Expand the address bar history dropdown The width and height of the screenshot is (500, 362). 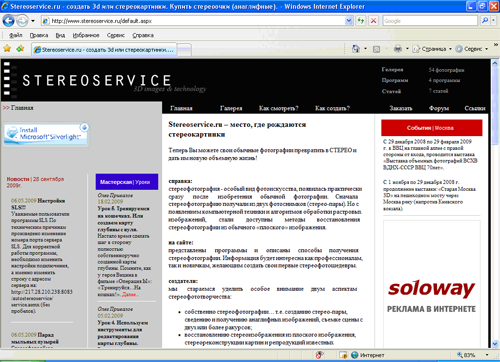tap(349, 21)
